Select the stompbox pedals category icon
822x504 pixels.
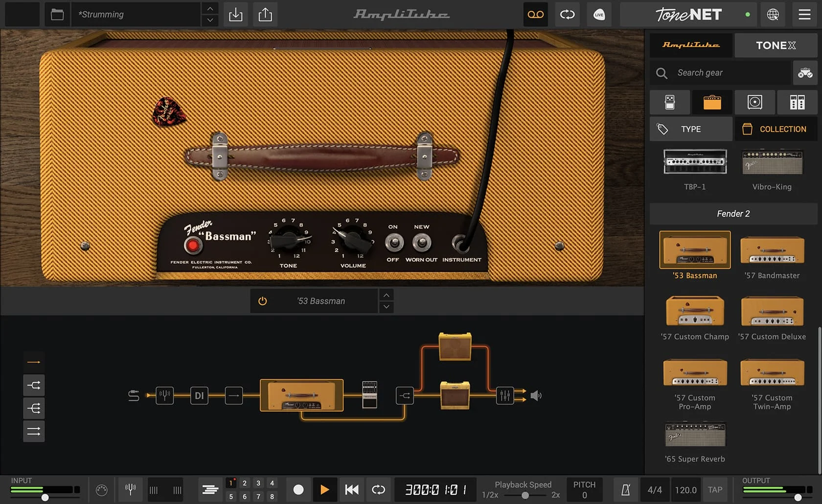670,102
